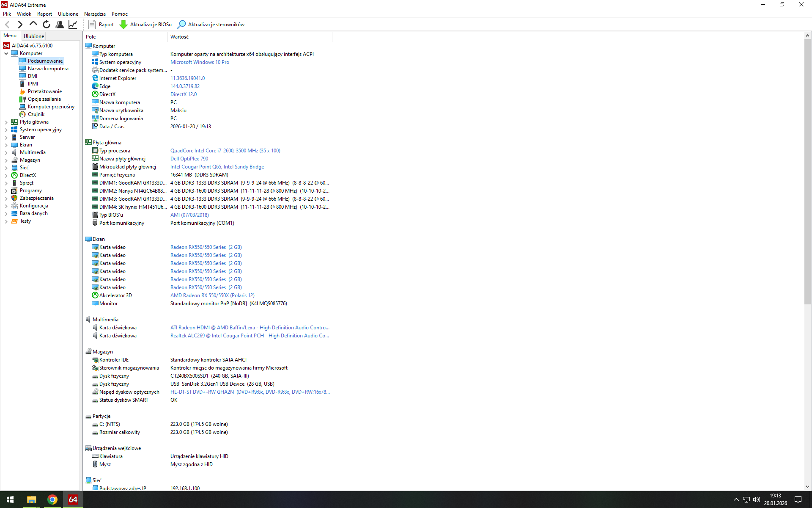Open Chrome from the taskbar
Screen dimensions: 812x508
click(x=52, y=500)
